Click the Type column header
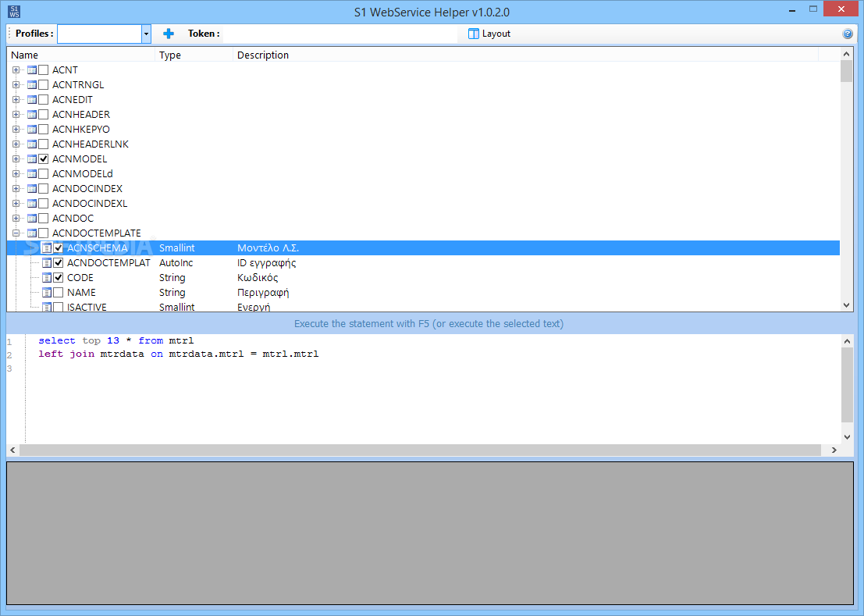This screenshot has width=864, height=616. (194, 55)
